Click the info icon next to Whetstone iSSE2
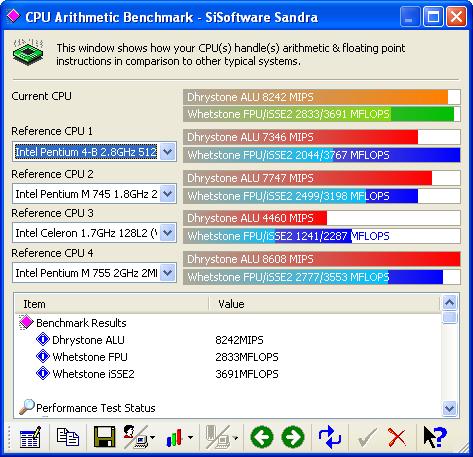Screen dimensions: 473x457 tap(43, 373)
